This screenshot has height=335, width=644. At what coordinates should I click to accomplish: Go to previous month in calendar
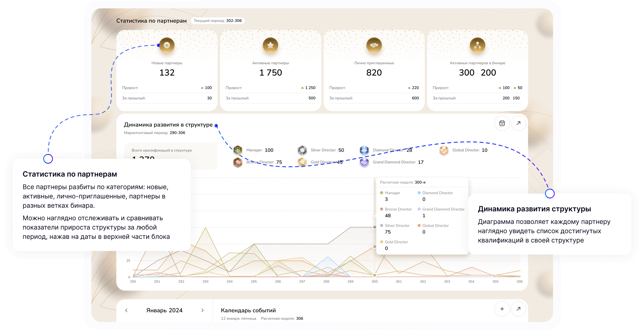126,310
